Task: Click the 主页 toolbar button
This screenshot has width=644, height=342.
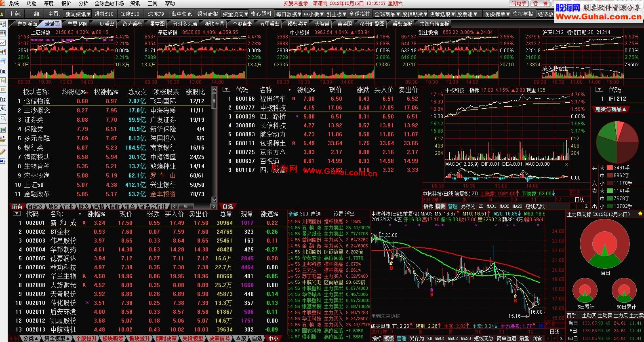Action: pos(54,14)
